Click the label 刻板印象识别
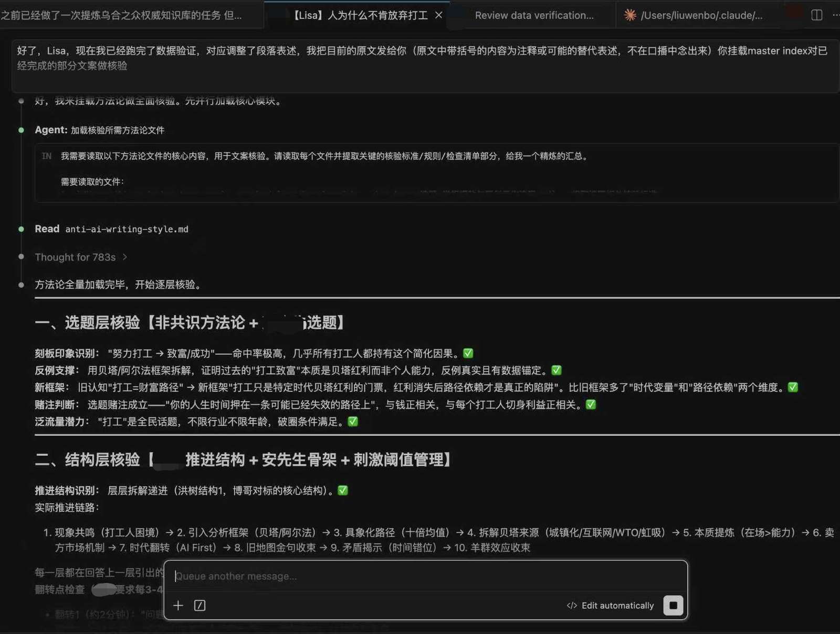The width and height of the screenshot is (840, 634). (x=67, y=353)
